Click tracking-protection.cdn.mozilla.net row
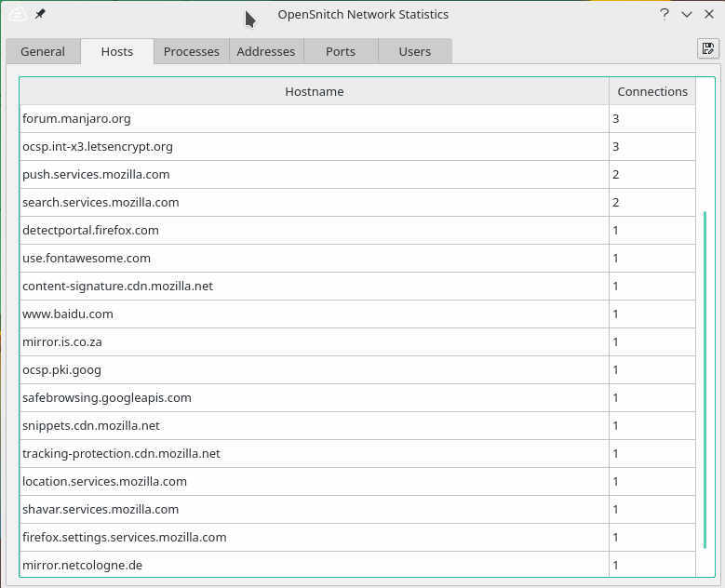Viewport: 725px width, 588px height. 357,453
